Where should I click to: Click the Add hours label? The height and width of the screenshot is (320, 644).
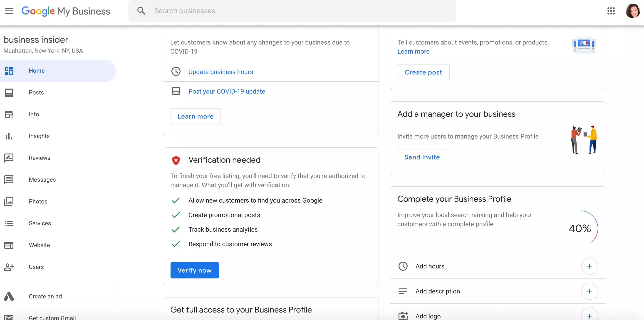[430, 266]
